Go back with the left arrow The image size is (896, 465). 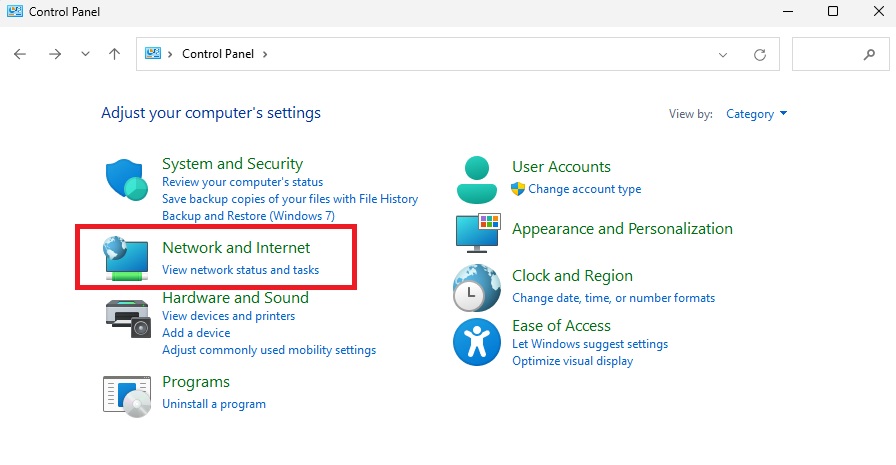(20, 54)
